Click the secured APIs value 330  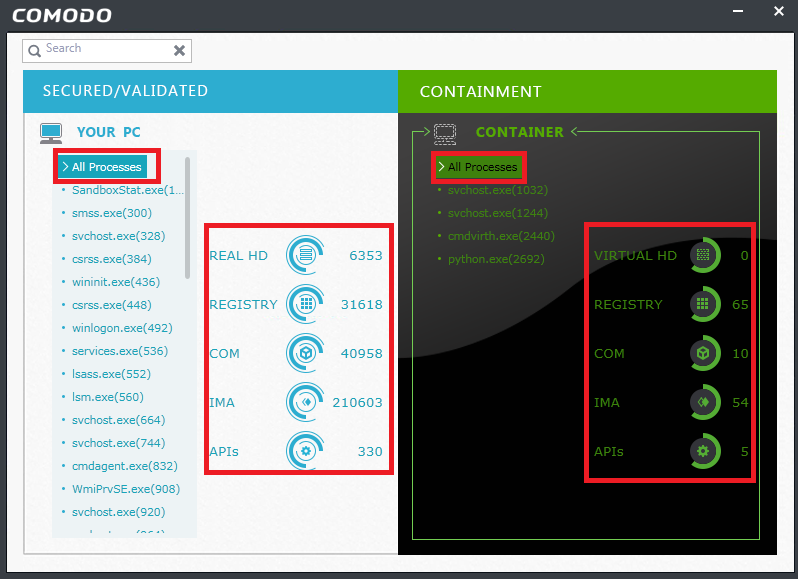[370, 451]
